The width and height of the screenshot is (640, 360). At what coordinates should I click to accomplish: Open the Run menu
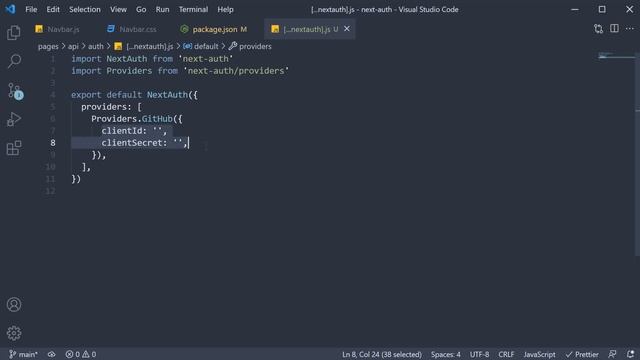162,9
